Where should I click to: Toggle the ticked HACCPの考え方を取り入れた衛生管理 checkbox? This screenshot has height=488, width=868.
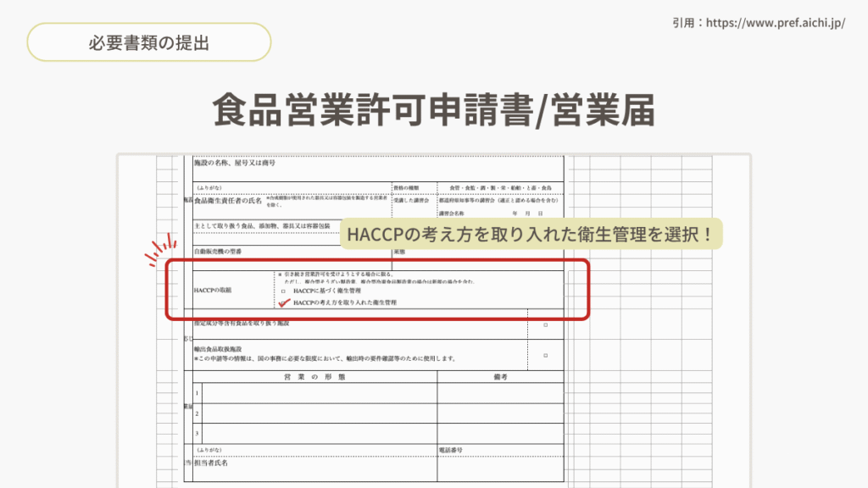click(x=284, y=302)
